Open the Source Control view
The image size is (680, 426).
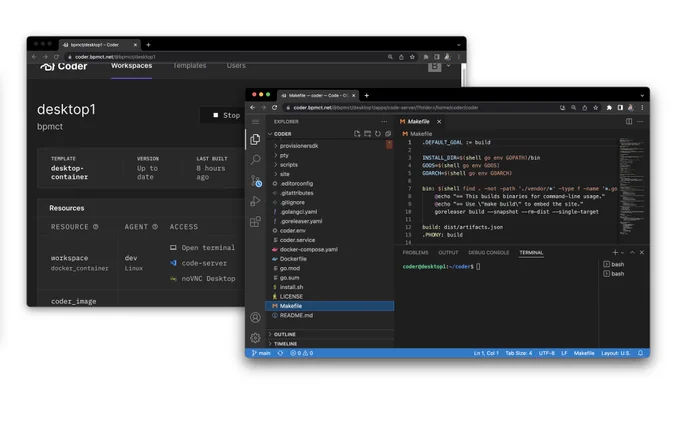[x=256, y=180]
